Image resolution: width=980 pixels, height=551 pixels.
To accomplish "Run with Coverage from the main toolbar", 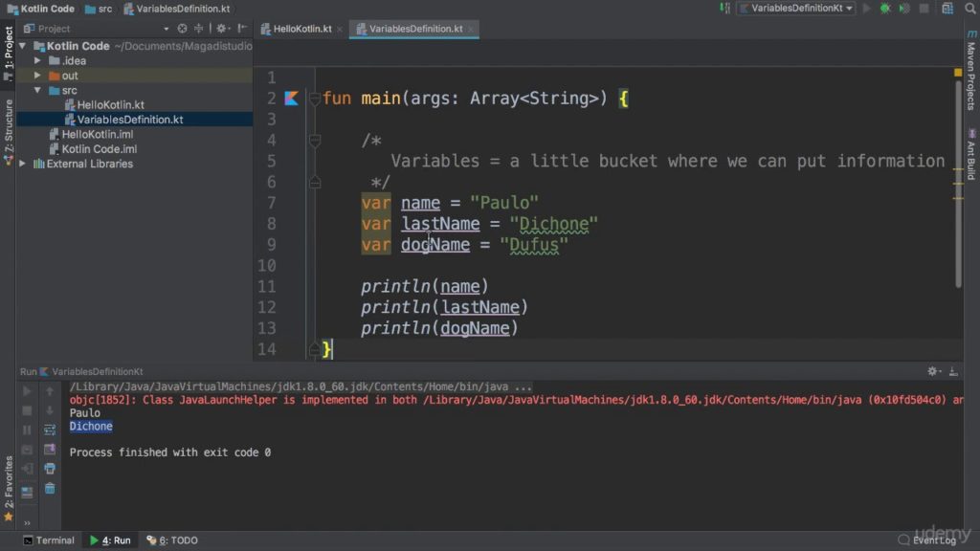I will coord(904,8).
